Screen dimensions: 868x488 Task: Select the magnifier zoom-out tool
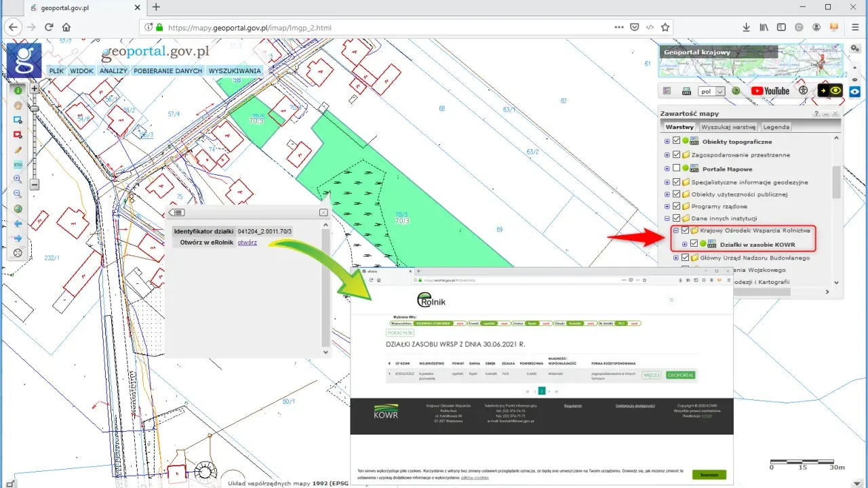[x=18, y=194]
